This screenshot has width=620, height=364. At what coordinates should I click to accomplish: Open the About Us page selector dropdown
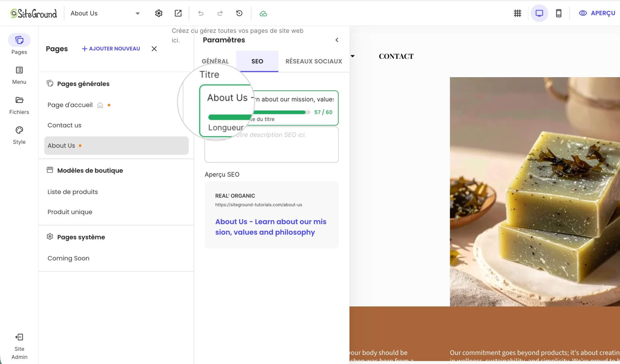click(x=105, y=13)
